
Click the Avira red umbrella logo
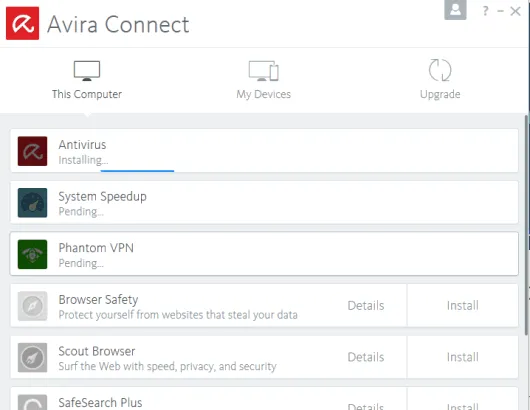22,23
